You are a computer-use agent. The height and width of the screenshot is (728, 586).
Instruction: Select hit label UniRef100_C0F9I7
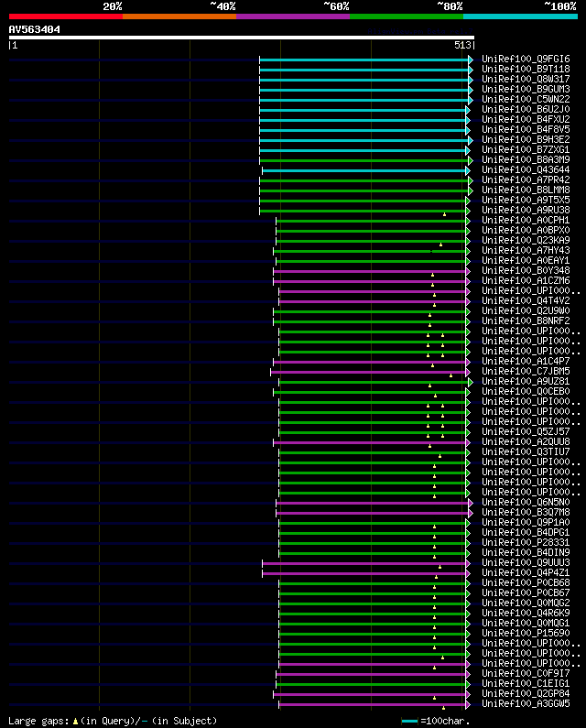(x=526, y=674)
